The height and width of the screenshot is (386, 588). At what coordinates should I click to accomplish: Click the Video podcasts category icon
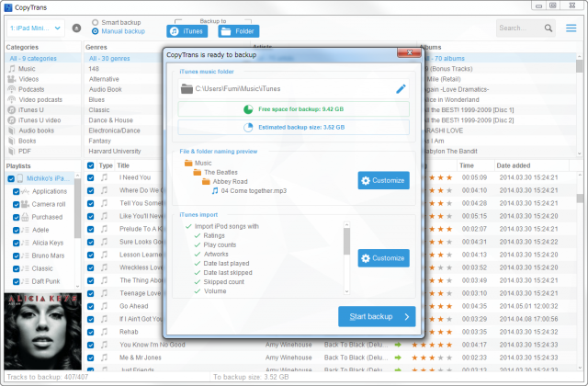[12, 99]
